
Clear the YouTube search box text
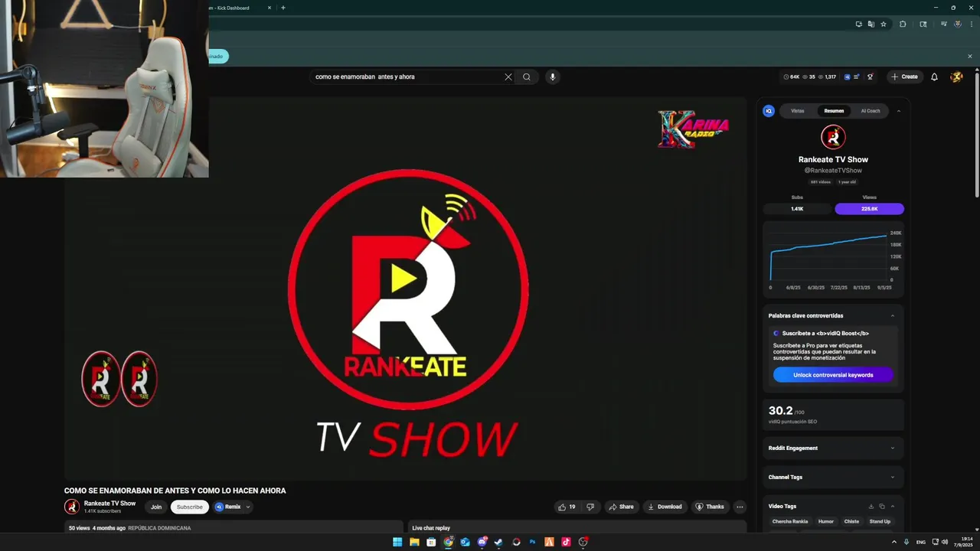tap(508, 77)
